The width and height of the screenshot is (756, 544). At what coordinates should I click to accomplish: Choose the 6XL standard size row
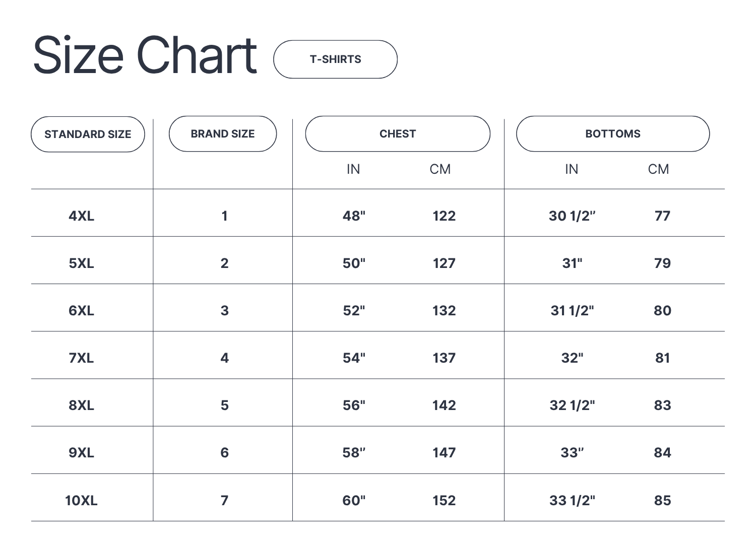(82, 311)
